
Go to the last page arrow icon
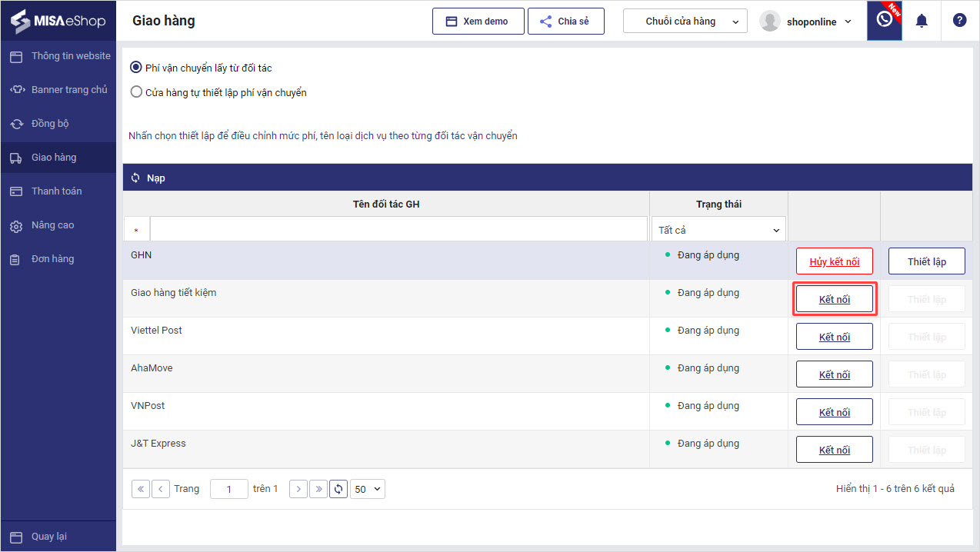318,489
